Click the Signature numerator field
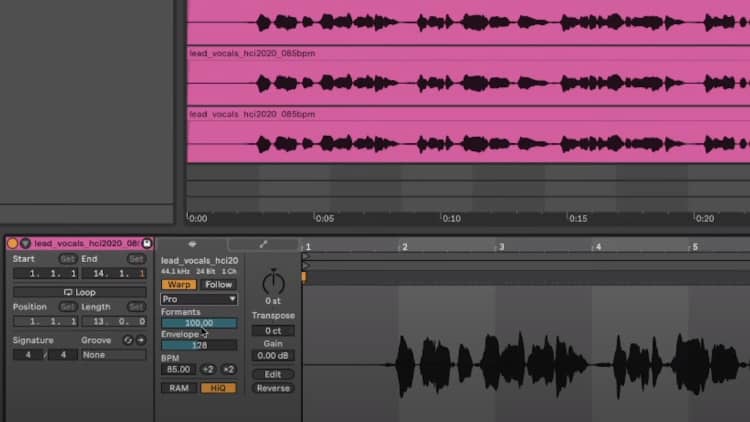 pyautogui.click(x=28, y=355)
